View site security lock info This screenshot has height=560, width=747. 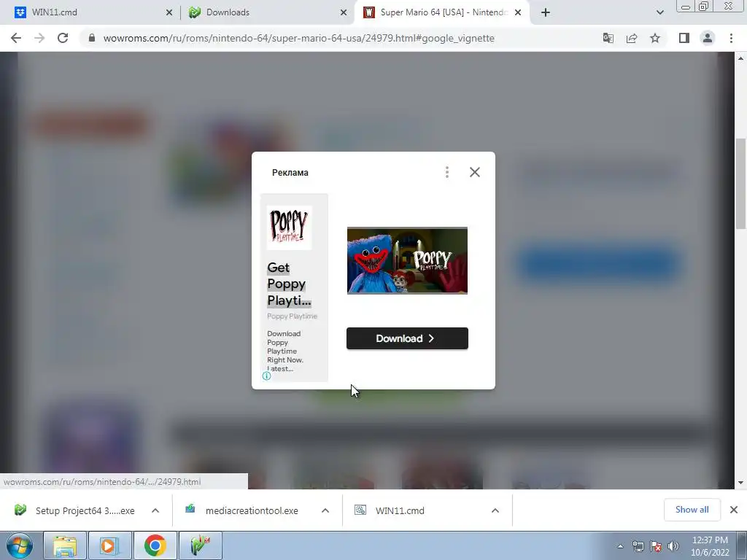(92, 38)
